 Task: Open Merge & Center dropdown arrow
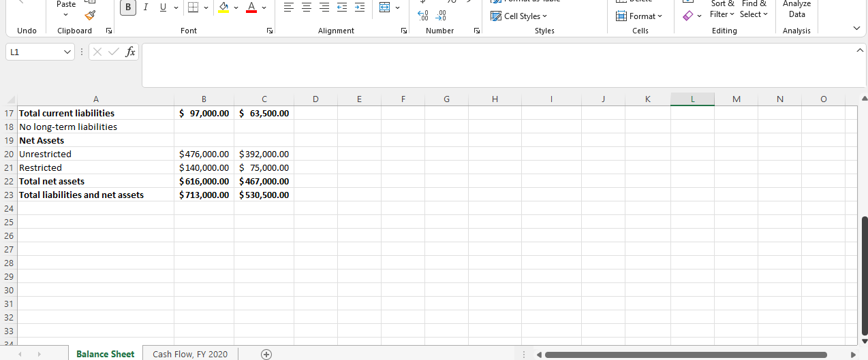(397, 7)
